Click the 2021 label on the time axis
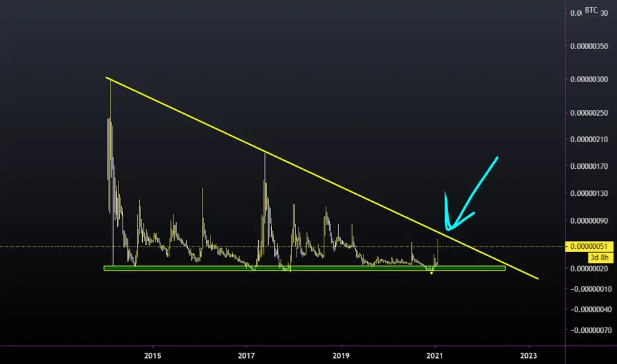 (x=435, y=356)
